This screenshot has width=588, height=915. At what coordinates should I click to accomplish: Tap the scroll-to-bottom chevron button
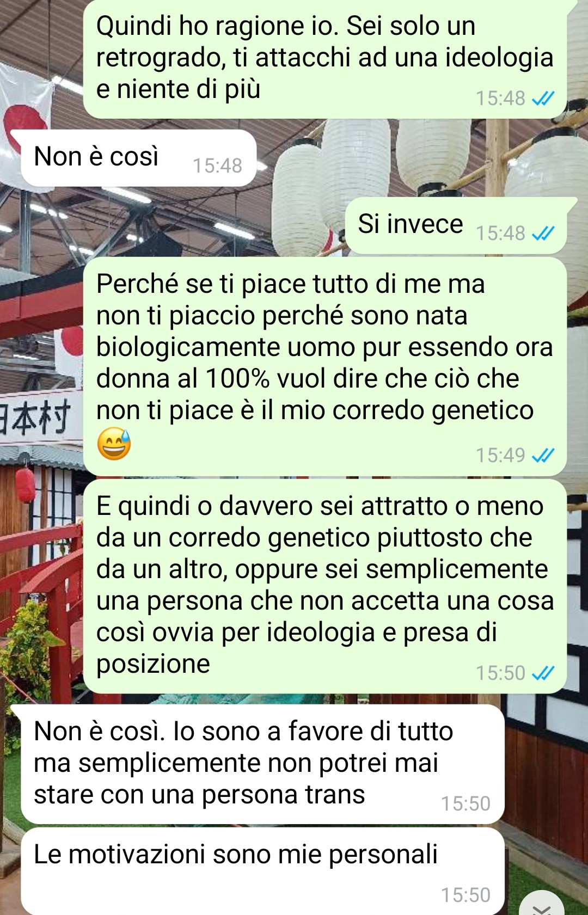[542, 906]
